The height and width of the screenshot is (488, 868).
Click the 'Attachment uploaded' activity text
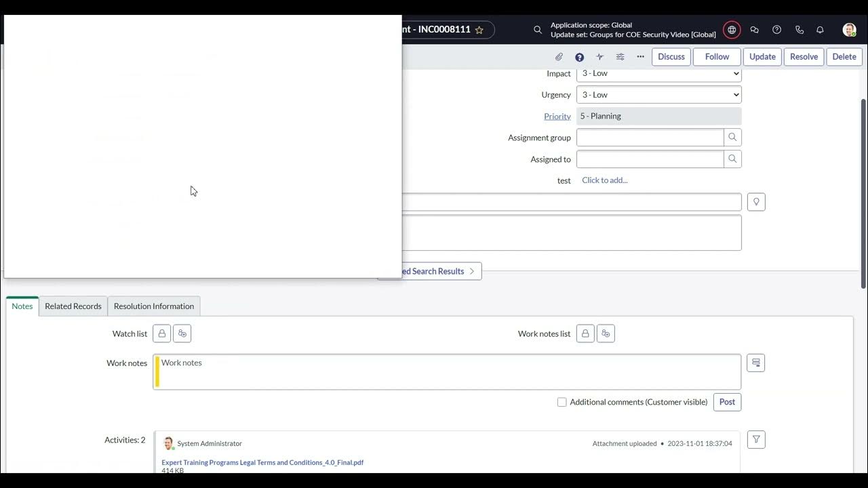(625, 444)
